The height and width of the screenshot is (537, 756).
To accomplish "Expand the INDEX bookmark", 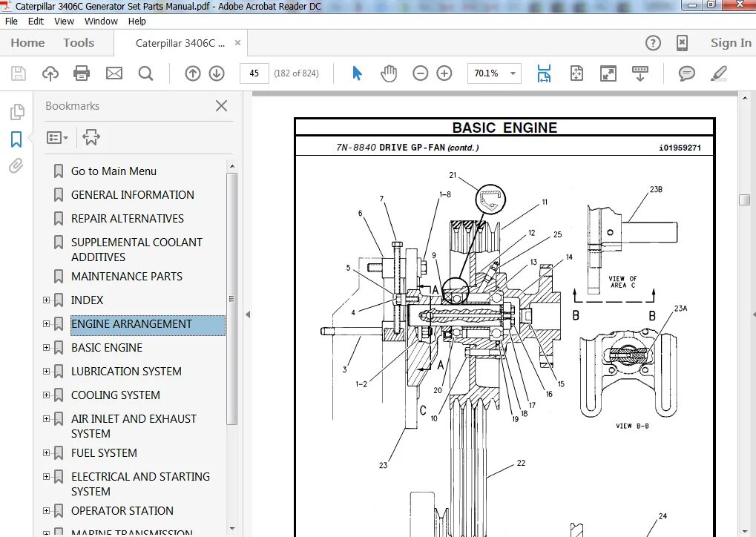I will click(x=46, y=300).
